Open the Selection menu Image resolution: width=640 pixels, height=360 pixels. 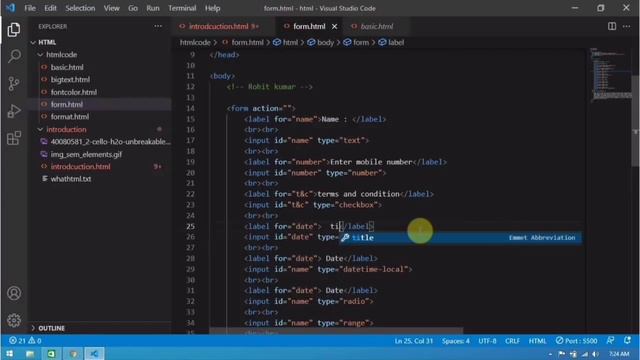coord(80,8)
